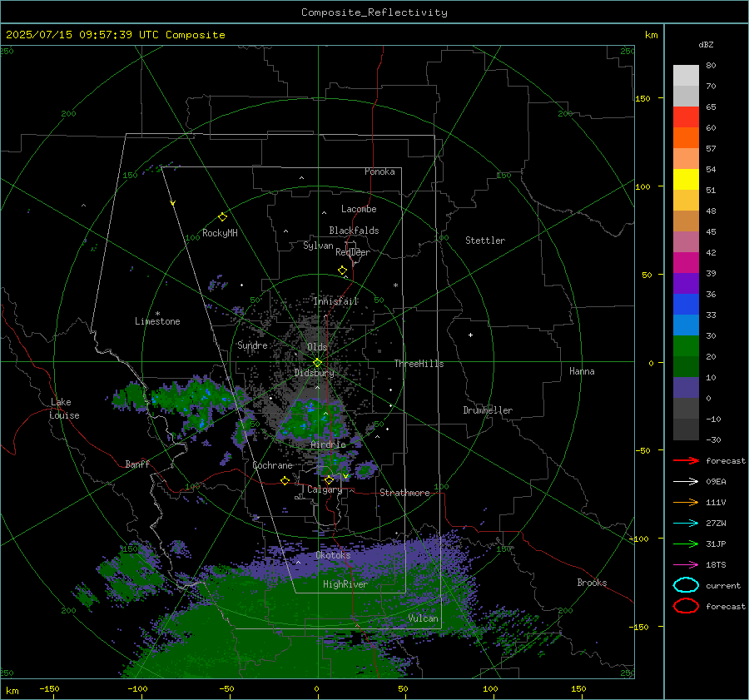Click the Didsbury city label
Screen dimensions: 749x700
click(314, 373)
